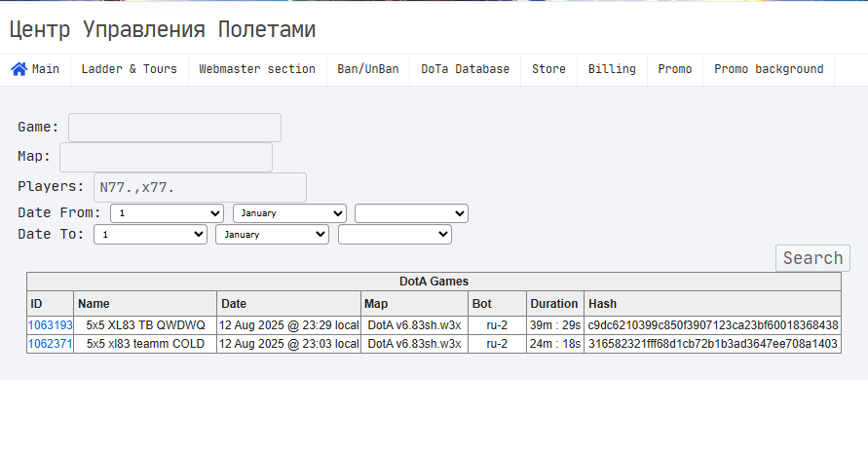Click ru-2 bot cell in game 1062371 row
The height and width of the screenshot is (453, 868).
(497, 343)
